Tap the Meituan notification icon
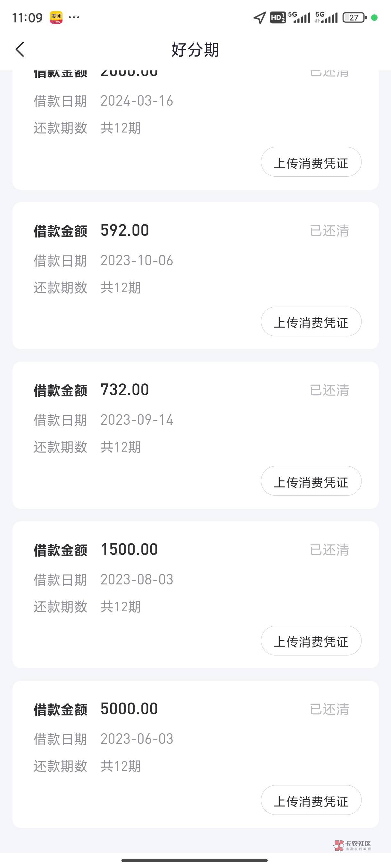The width and height of the screenshot is (391, 868). click(x=56, y=18)
